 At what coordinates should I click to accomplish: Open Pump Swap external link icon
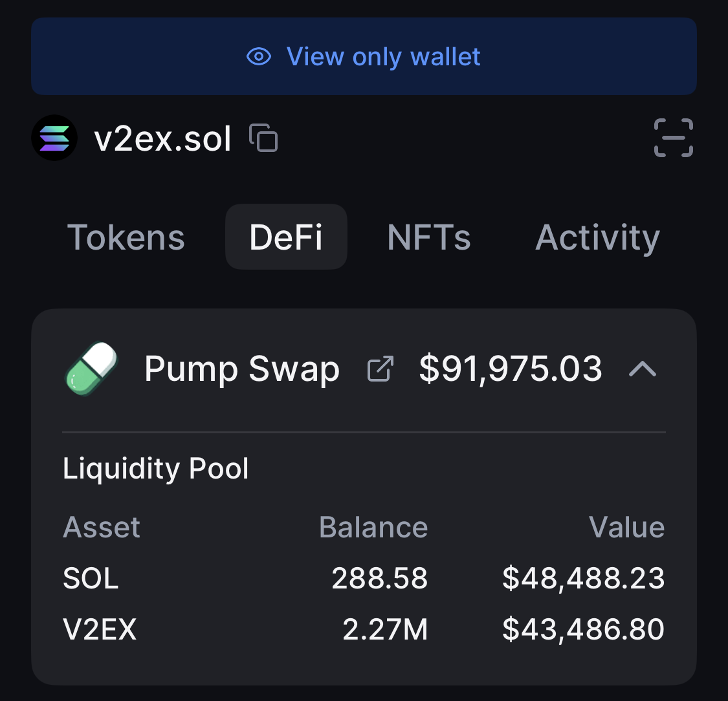381,369
